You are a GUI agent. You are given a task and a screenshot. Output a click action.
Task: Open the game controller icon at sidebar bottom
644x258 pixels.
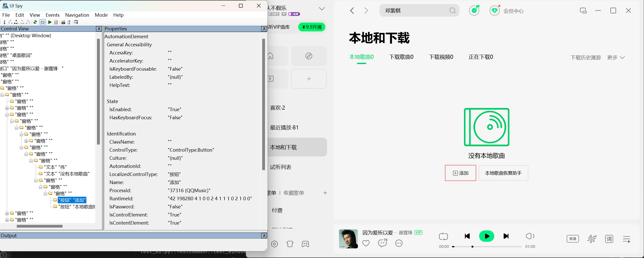pyautogui.click(x=305, y=244)
